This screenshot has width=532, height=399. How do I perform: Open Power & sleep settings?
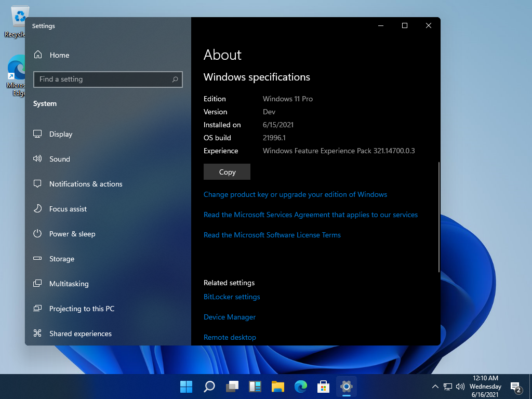tap(108, 234)
